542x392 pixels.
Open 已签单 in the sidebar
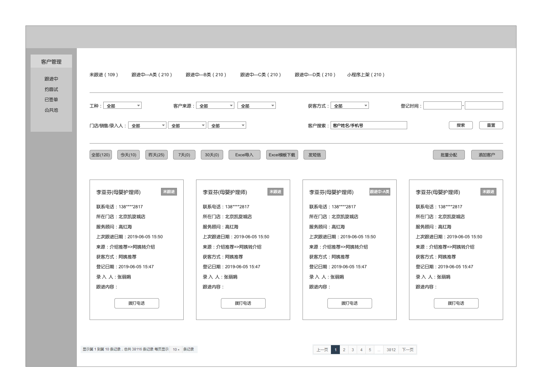click(51, 100)
